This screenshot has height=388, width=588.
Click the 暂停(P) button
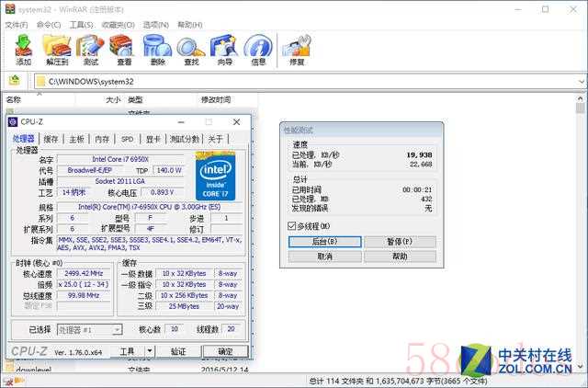[400, 242]
